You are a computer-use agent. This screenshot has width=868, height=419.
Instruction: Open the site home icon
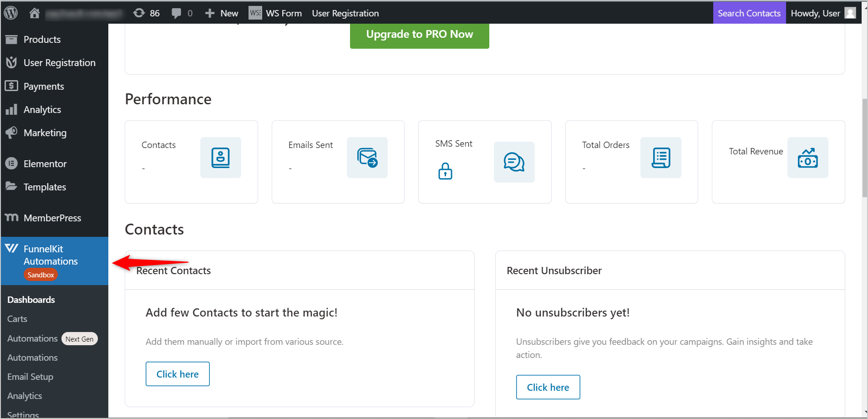(x=35, y=13)
